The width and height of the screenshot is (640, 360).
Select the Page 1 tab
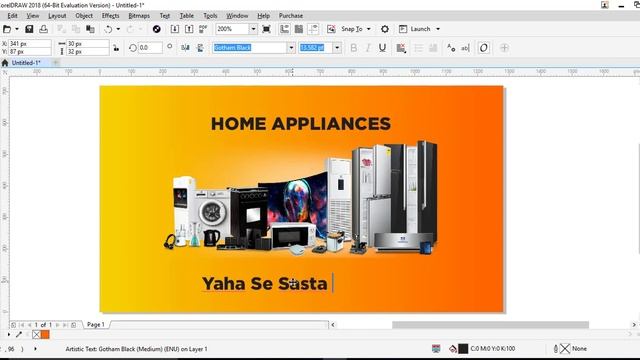(96, 324)
